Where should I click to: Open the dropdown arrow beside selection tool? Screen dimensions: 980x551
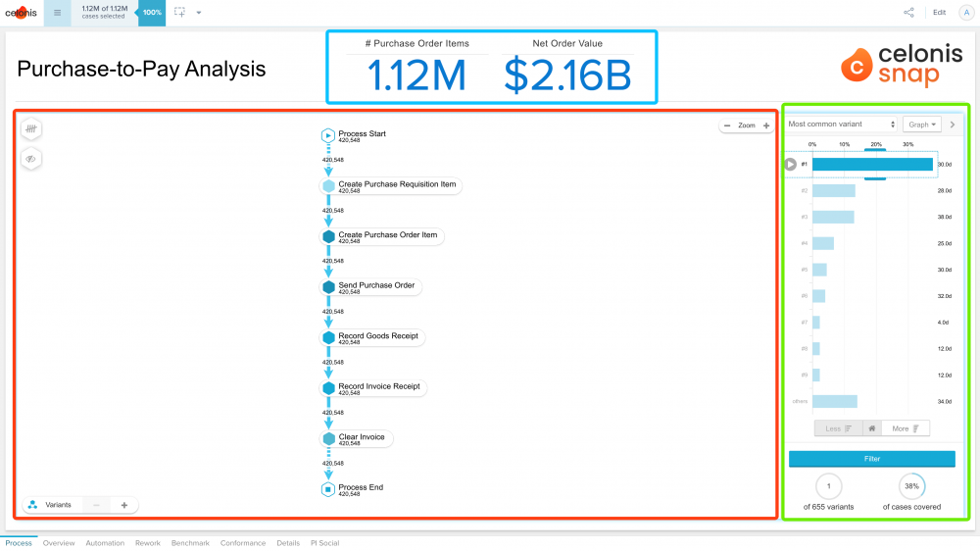199,13
